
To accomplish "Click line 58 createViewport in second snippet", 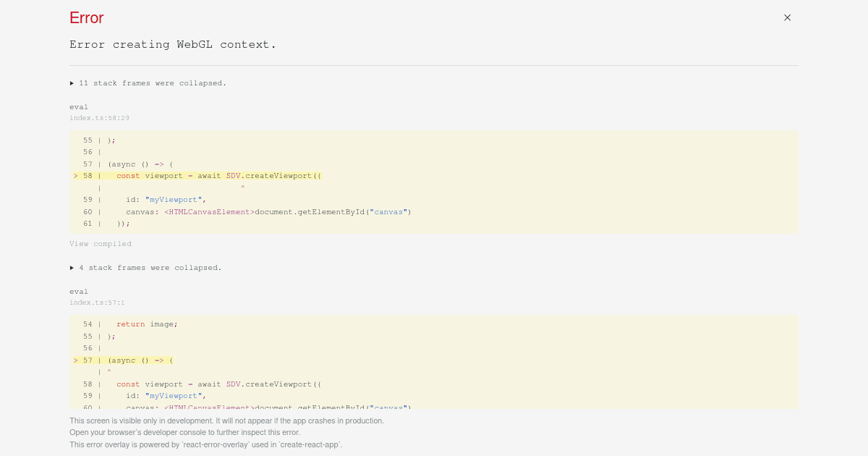I will point(202,384).
